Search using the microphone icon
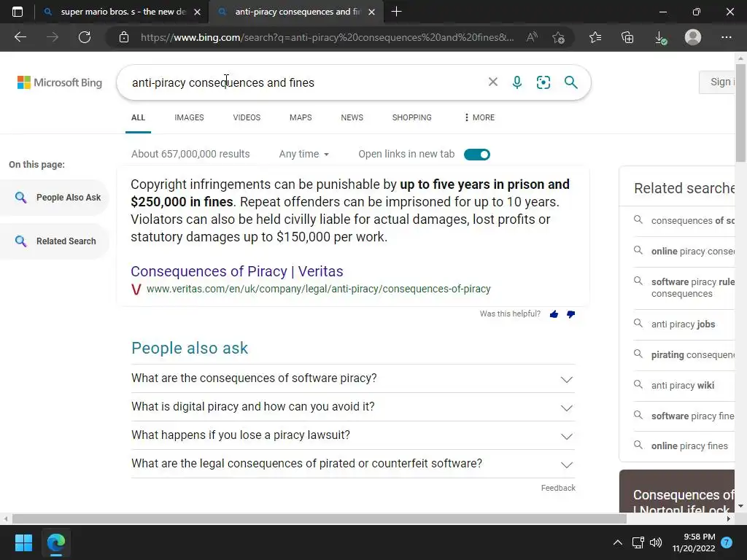Viewport: 747px width, 560px height. [x=517, y=82]
